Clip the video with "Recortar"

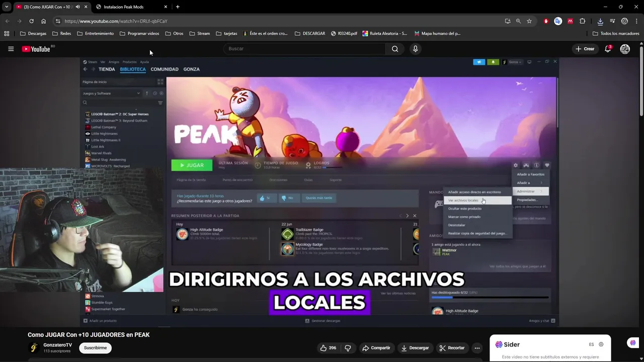pyautogui.click(x=452, y=348)
